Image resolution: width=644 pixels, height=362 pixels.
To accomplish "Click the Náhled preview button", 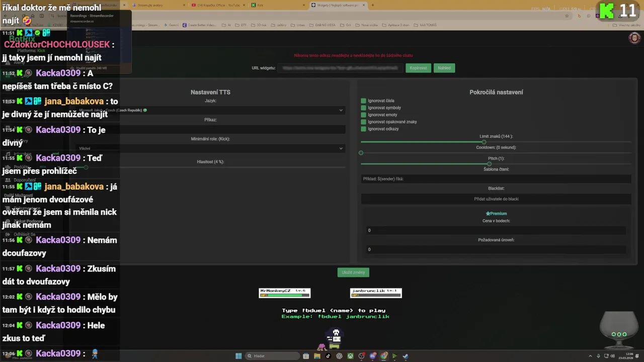I will pyautogui.click(x=444, y=68).
